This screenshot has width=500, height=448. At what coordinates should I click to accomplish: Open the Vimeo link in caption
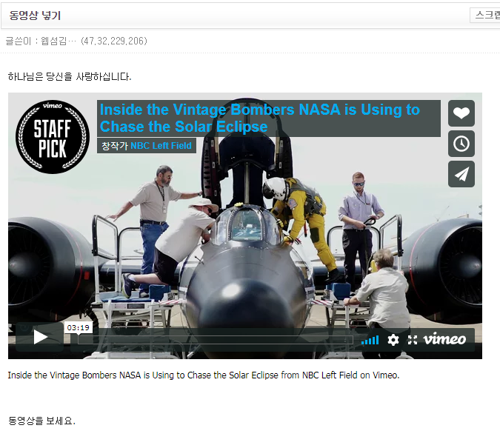click(384, 375)
